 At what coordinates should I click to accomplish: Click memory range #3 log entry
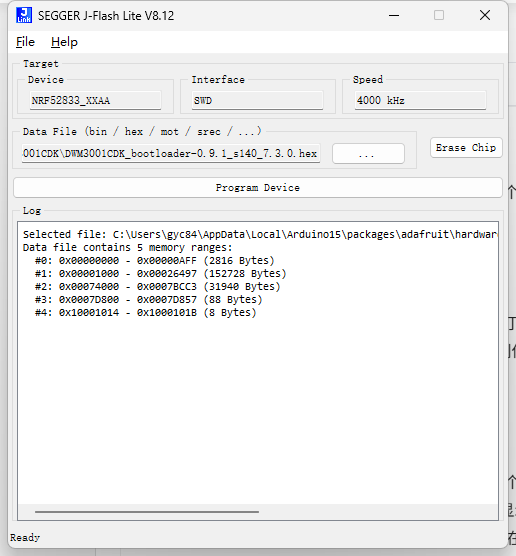[149, 300]
